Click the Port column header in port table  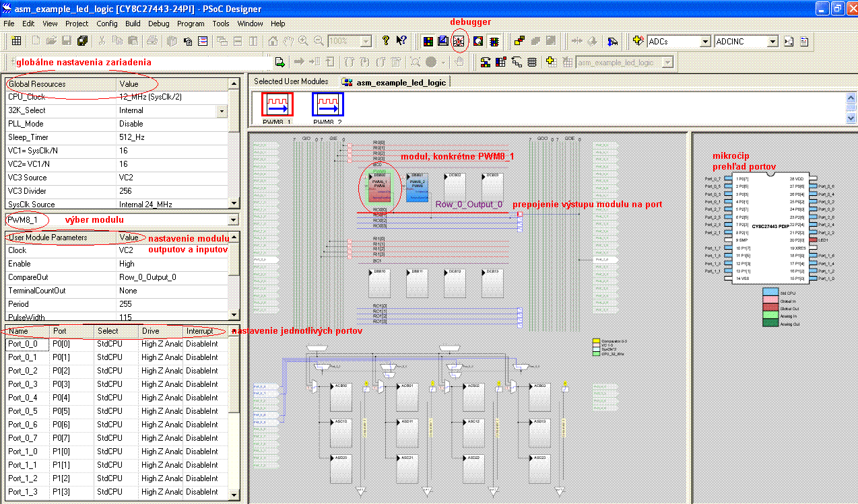pyautogui.click(x=72, y=331)
